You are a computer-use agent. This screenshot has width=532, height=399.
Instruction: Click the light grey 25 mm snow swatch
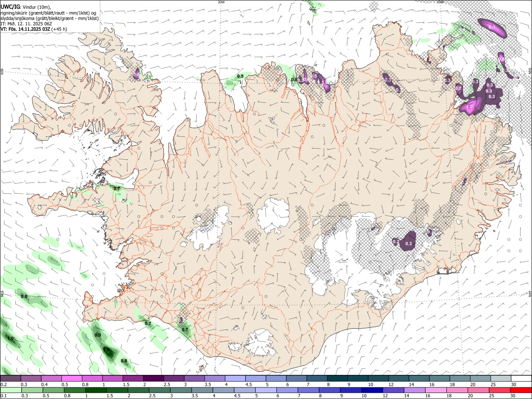501,379
